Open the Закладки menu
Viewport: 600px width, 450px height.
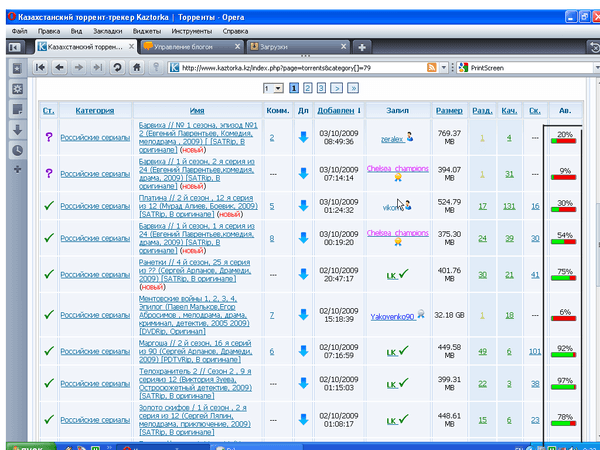pyautogui.click(x=108, y=31)
